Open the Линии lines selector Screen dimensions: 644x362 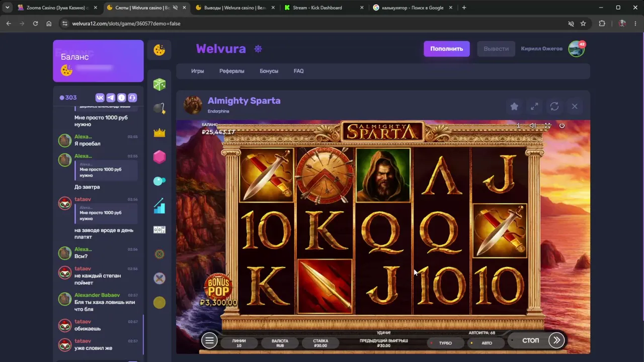coord(239,343)
